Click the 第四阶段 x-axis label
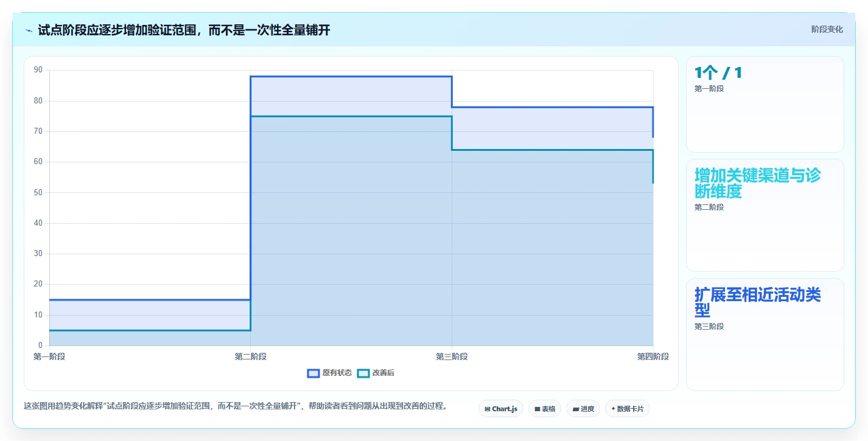The width and height of the screenshot is (868, 441). tap(653, 356)
